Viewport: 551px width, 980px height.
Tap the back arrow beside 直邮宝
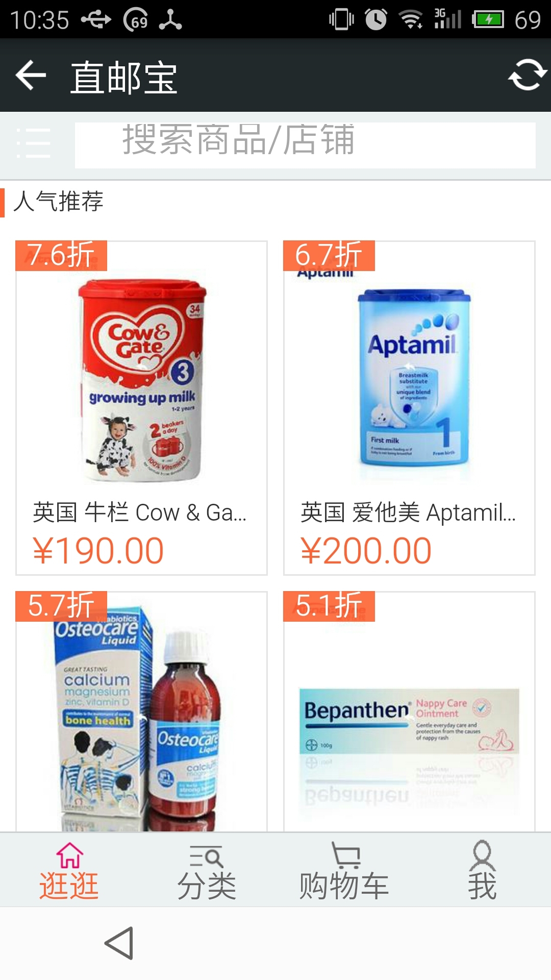(31, 76)
